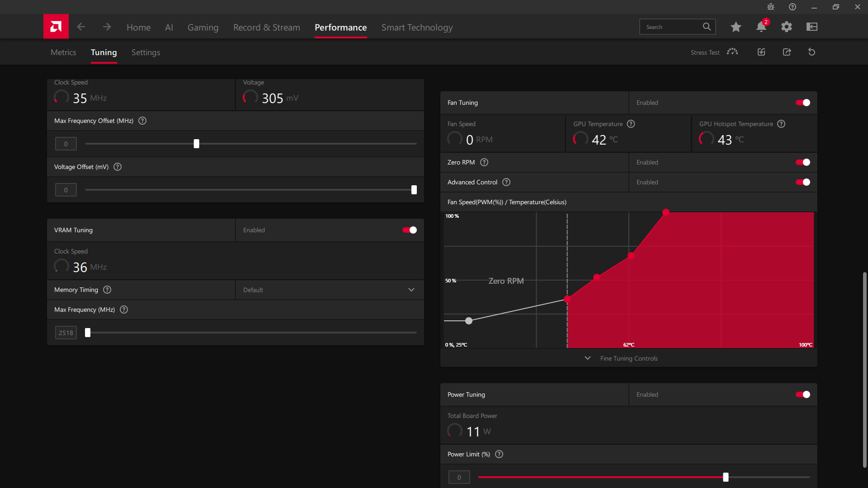Import a tuning profile using the import icon
The height and width of the screenshot is (488, 868).
coord(761,52)
